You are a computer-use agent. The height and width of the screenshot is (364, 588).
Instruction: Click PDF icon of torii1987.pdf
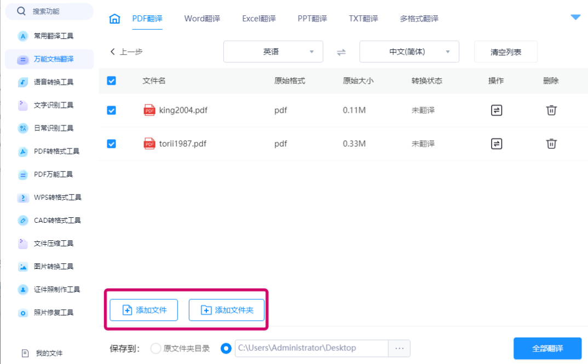pyautogui.click(x=149, y=143)
